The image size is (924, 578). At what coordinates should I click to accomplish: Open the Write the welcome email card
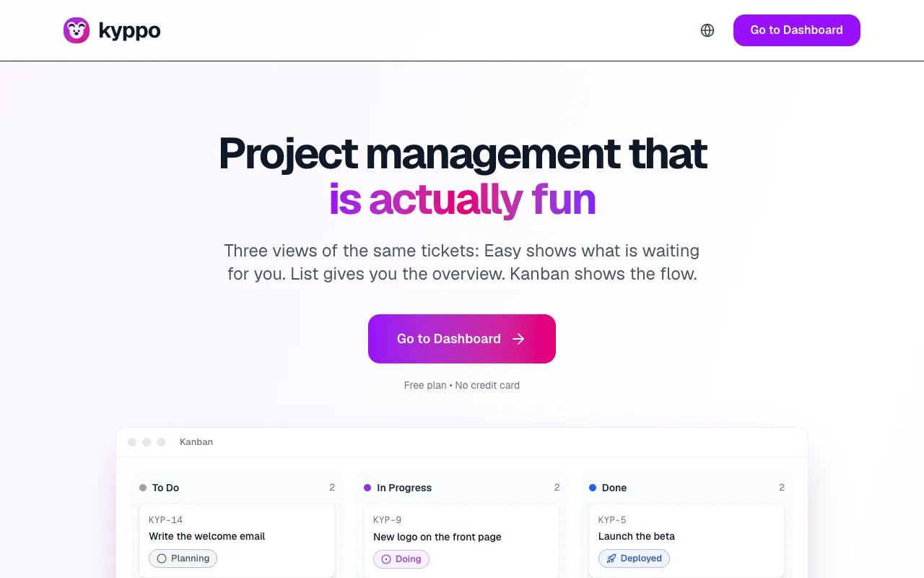pos(237,541)
